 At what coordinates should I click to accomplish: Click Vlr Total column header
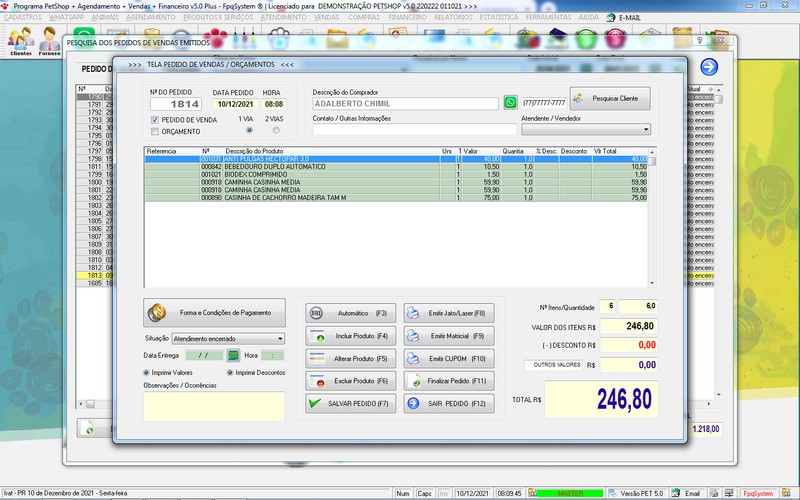click(x=605, y=152)
